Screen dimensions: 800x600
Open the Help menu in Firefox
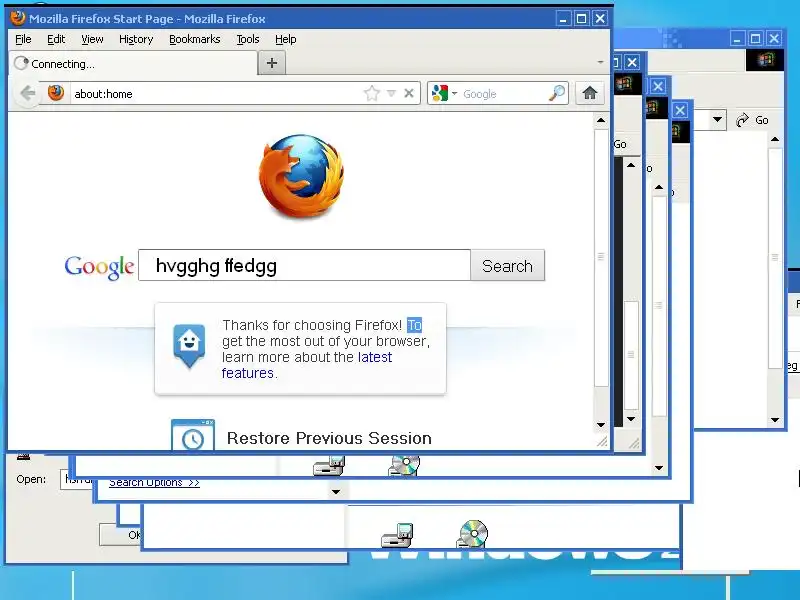click(285, 39)
